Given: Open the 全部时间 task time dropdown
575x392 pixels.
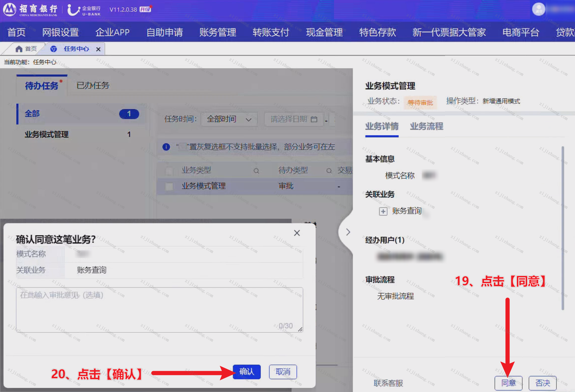Looking at the screenshot, I should point(229,119).
